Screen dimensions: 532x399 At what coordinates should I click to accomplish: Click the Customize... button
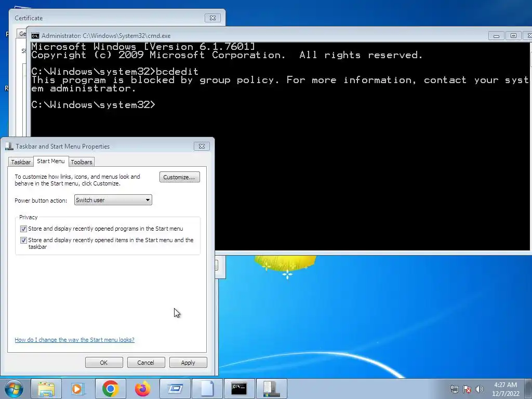click(x=179, y=177)
